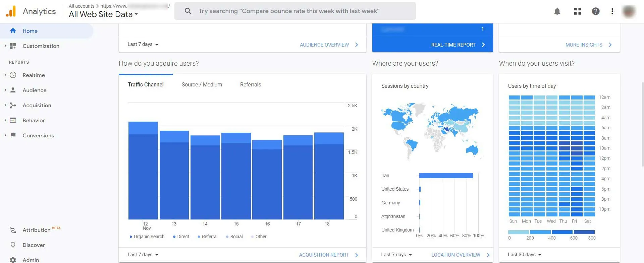
Task: Open the notifications bell
Action: pos(557,11)
